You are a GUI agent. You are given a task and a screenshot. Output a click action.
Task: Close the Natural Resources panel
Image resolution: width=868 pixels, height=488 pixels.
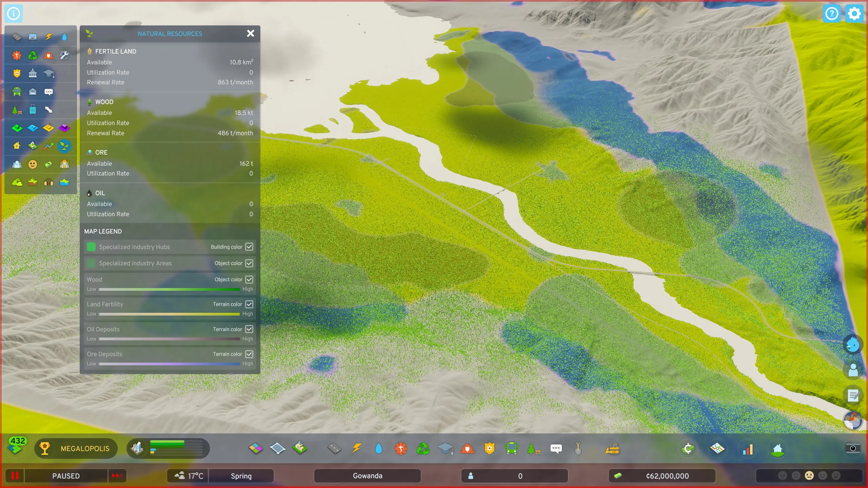pos(251,33)
